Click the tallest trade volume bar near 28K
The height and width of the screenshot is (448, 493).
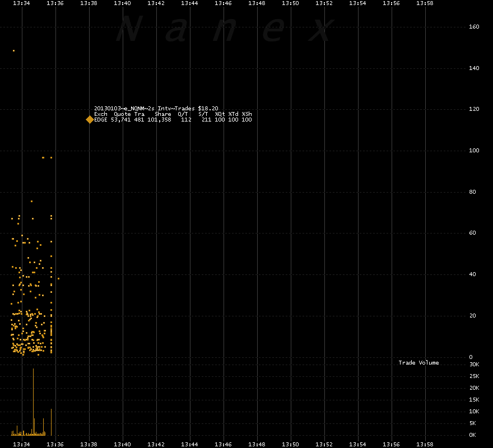click(33, 402)
